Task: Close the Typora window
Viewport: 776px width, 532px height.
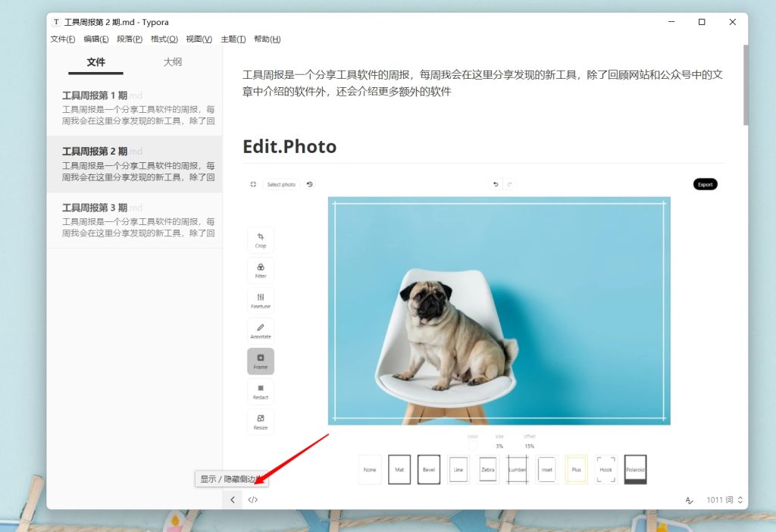Action: [733, 22]
